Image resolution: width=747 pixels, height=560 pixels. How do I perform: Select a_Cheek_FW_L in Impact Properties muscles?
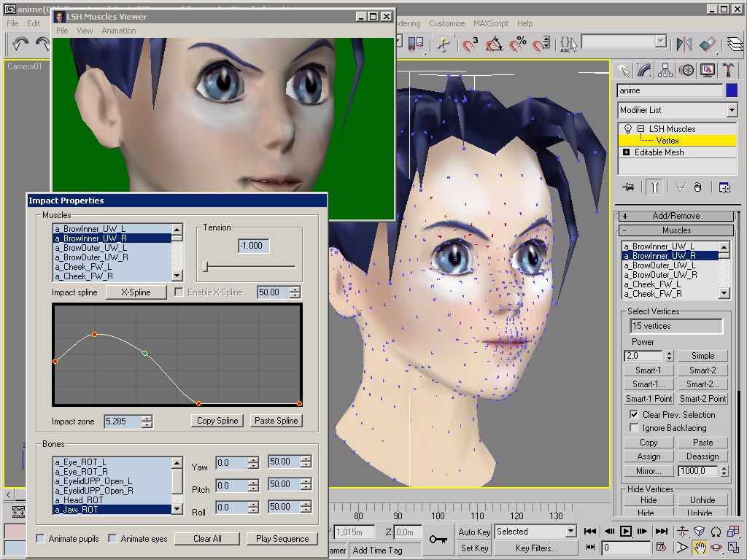pyautogui.click(x=112, y=267)
